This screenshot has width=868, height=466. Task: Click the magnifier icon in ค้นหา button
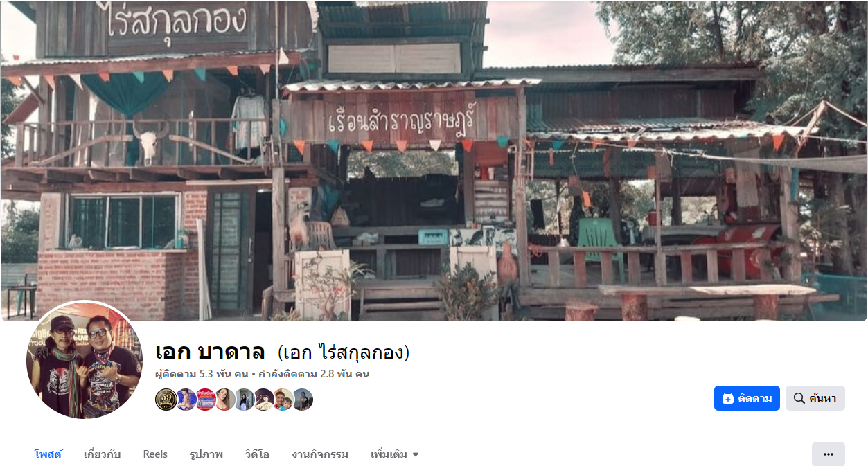coord(799,398)
